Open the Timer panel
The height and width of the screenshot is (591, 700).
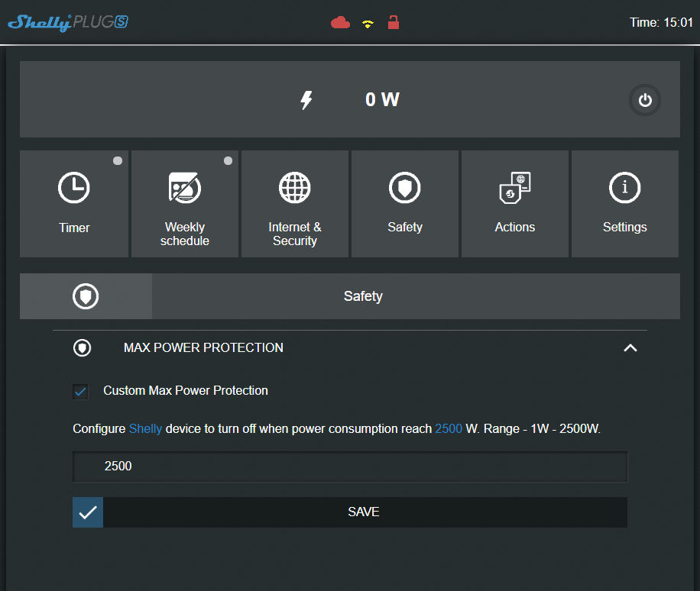(74, 203)
